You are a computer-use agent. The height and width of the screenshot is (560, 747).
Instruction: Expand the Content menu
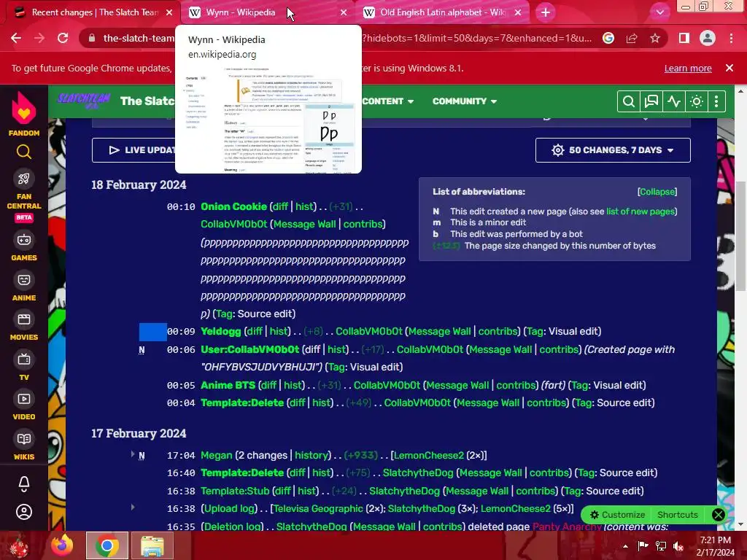pyautogui.click(x=388, y=101)
